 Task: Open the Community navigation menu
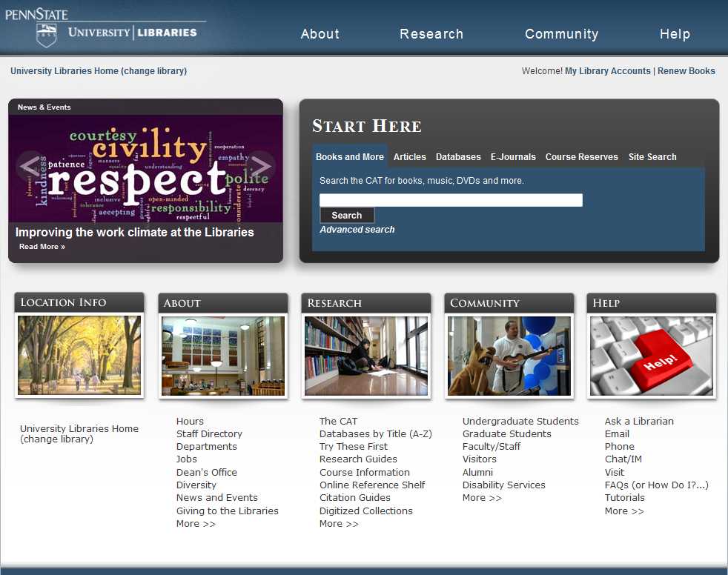[561, 34]
